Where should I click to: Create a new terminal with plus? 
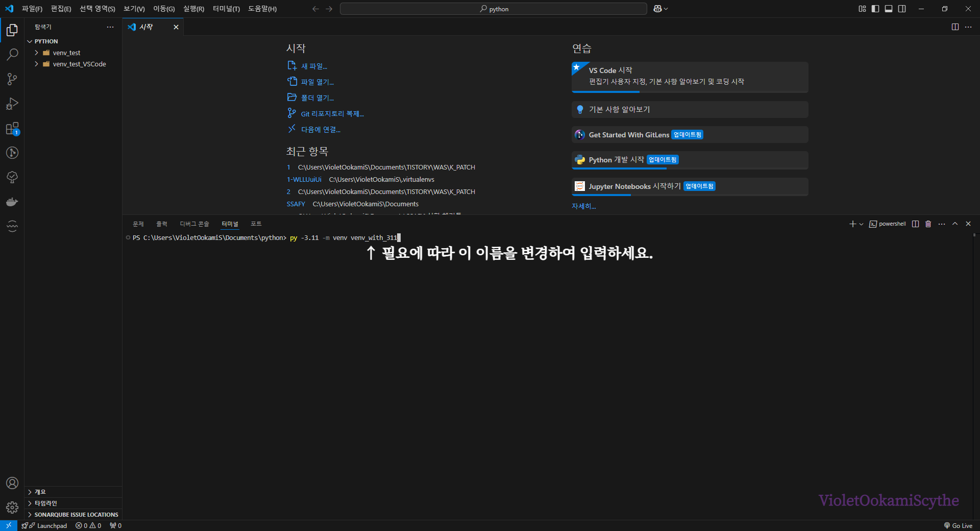[852, 224]
